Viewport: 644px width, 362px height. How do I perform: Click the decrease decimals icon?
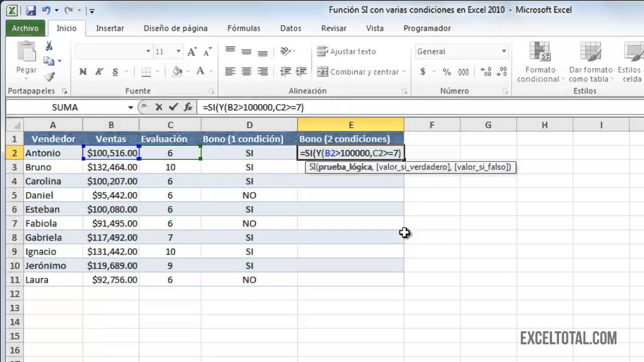coord(502,72)
